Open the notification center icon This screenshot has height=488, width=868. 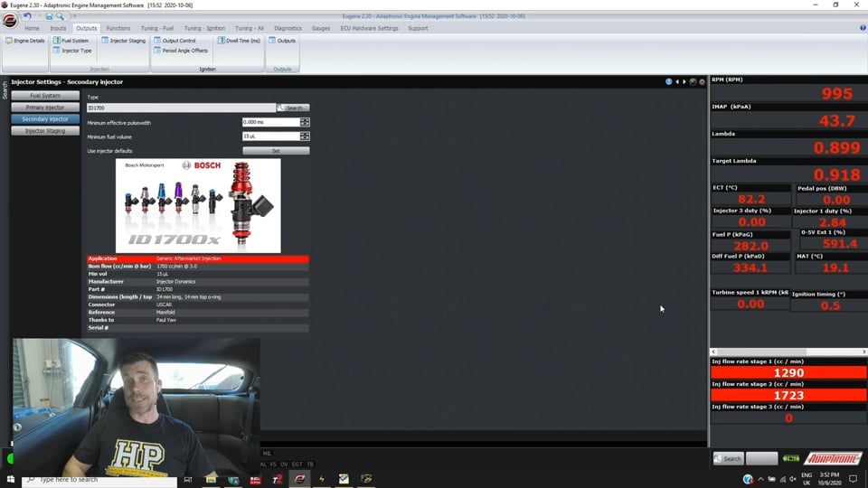click(853, 479)
